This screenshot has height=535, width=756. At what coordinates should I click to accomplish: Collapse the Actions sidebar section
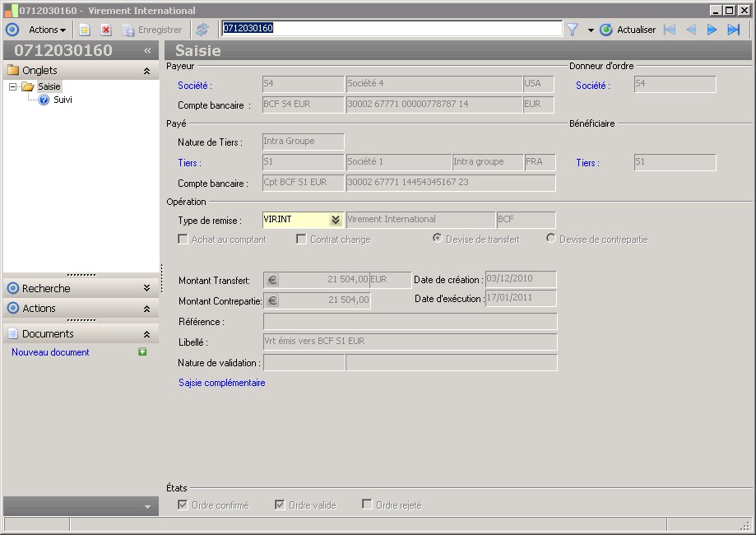point(146,309)
